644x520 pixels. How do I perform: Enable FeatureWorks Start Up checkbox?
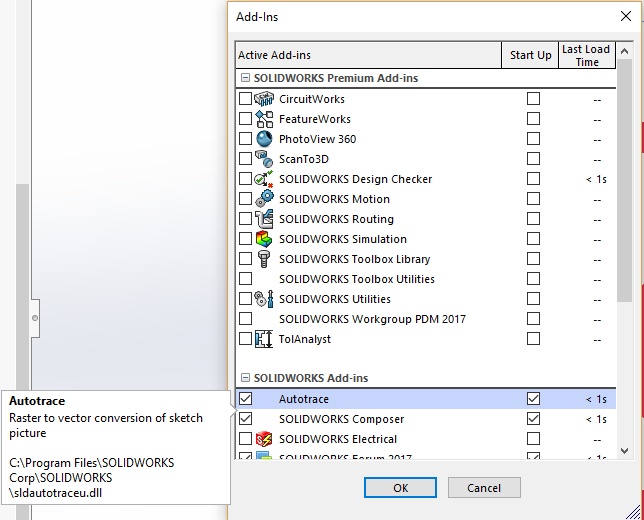(533, 119)
